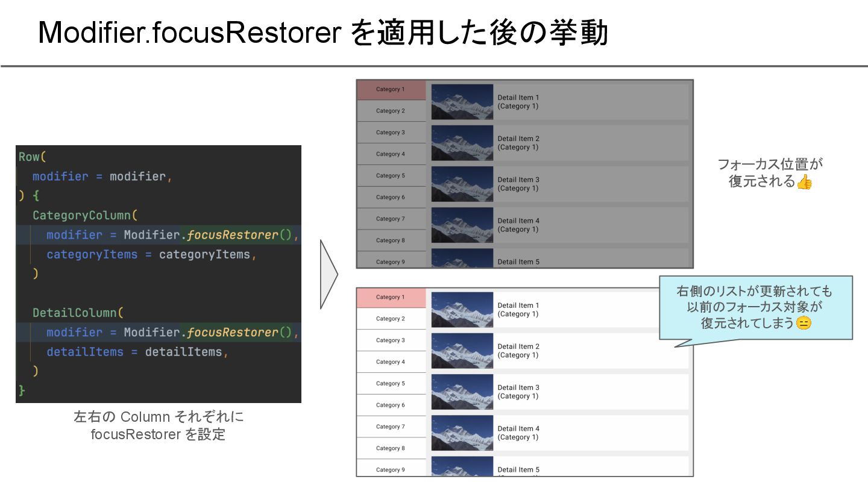Select Category 5 in the darkened screenshot

pos(391,176)
